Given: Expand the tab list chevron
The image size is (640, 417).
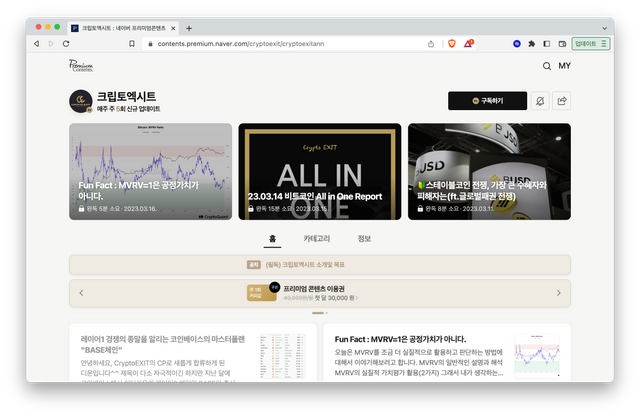Looking at the screenshot, I should 604,28.
